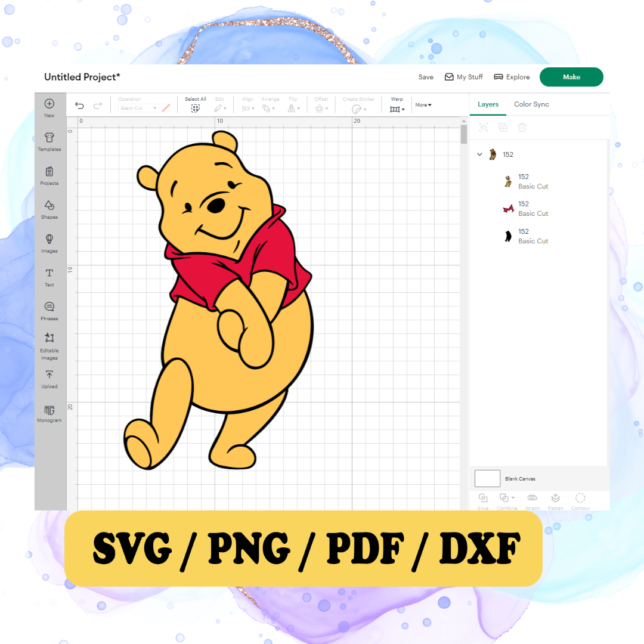
Task: Select the Text tool
Action: [49, 277]
